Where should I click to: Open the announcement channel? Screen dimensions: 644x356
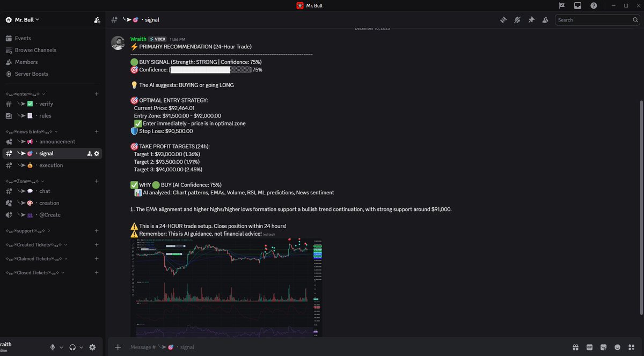tap(53, 141)
